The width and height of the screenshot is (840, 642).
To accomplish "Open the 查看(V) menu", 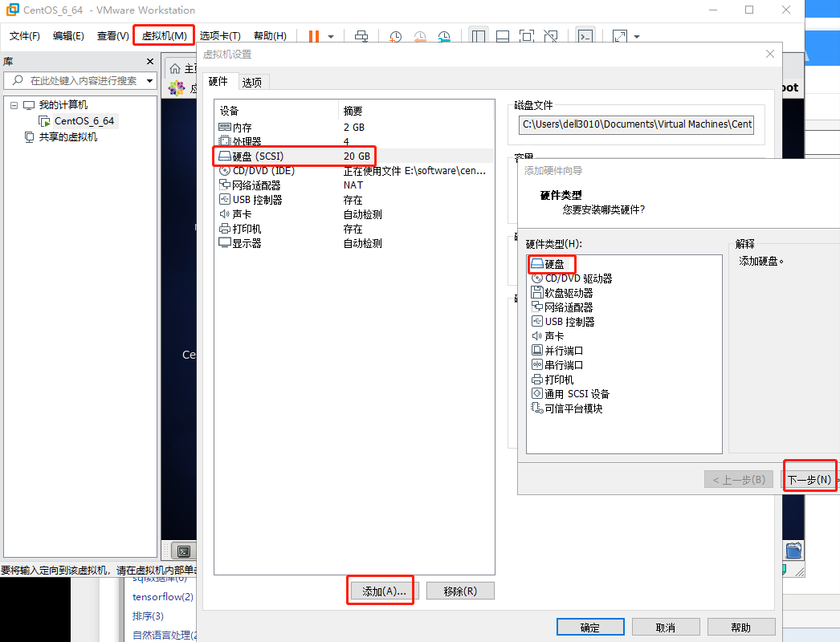I will coord(113,36).
